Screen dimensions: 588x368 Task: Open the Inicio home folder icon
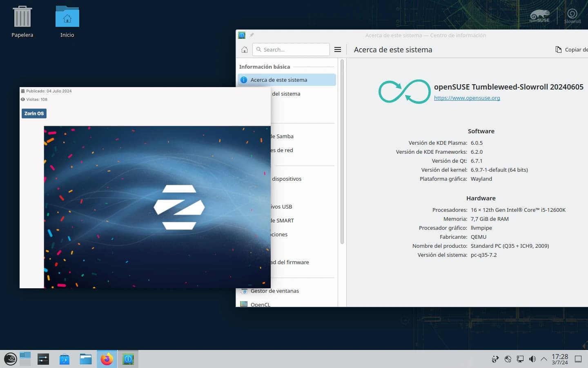click(x=67, y=22)
